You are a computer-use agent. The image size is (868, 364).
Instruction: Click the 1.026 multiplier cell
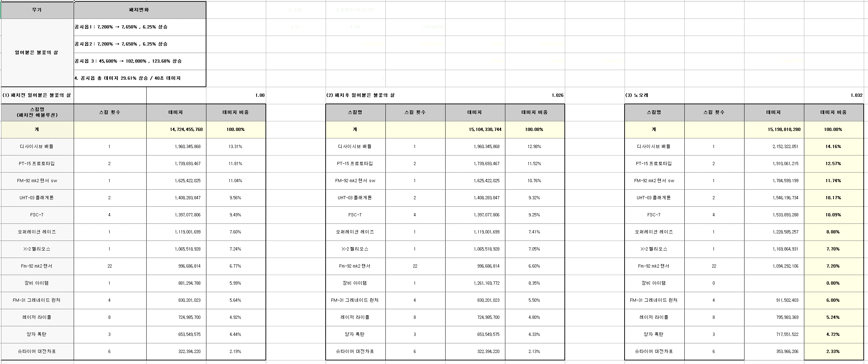[535, 95]
